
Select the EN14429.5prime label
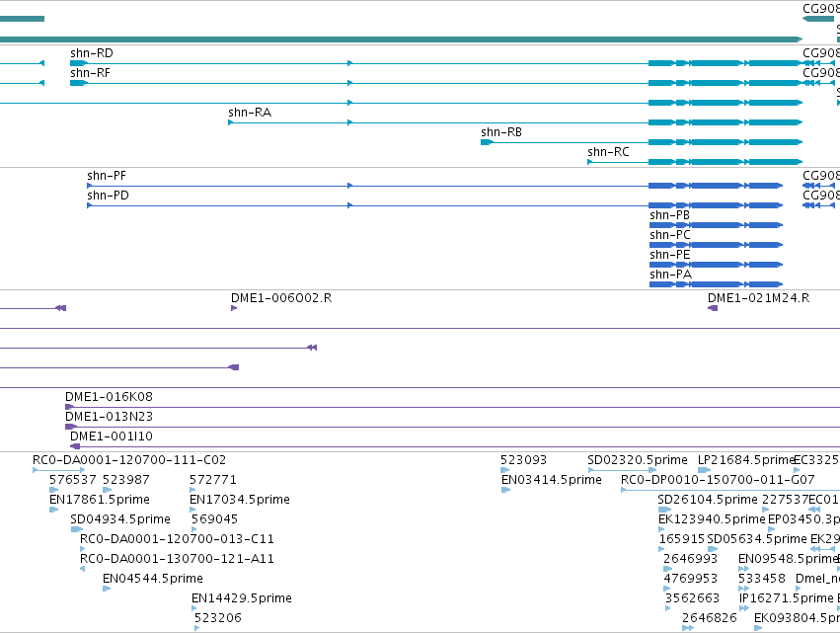point(242,598)
